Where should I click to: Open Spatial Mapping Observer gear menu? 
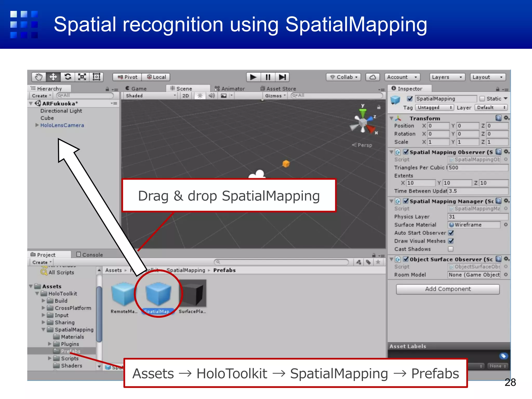tap(506, 152)
